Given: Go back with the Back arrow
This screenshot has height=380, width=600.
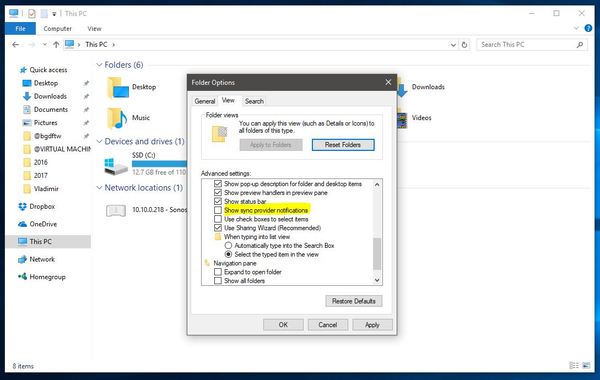Looking at the screenshot, I should [15, 45].
